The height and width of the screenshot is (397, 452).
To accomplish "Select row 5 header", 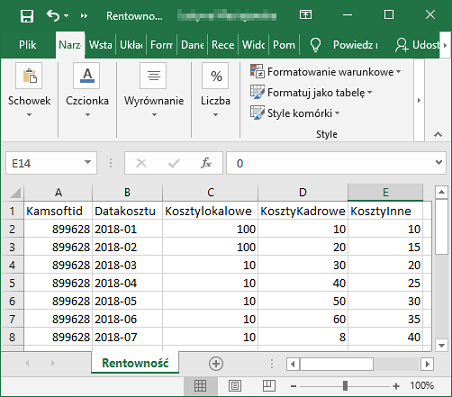I will [x=12, y=283].
